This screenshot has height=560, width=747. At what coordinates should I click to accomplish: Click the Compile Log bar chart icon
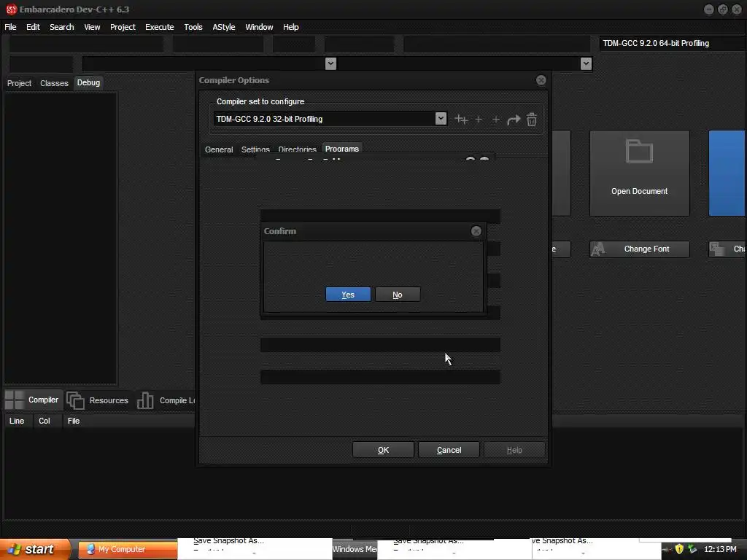pyautogui.click(x=145, y=400)
